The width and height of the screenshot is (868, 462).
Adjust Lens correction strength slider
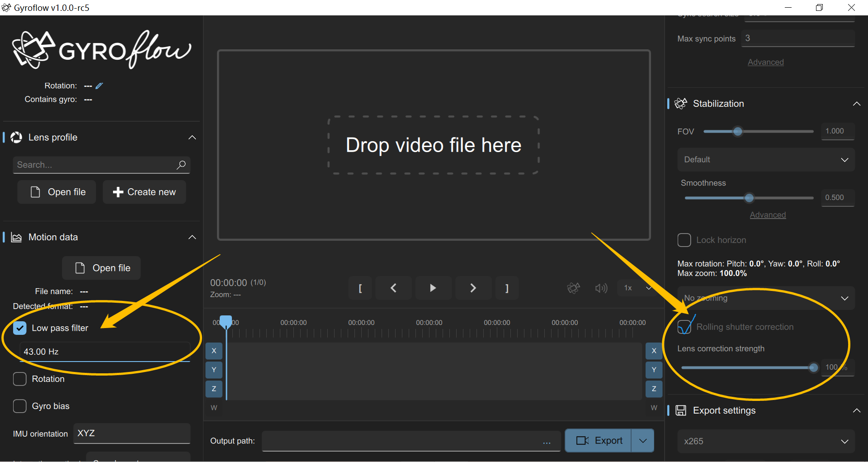coord(749,368)
